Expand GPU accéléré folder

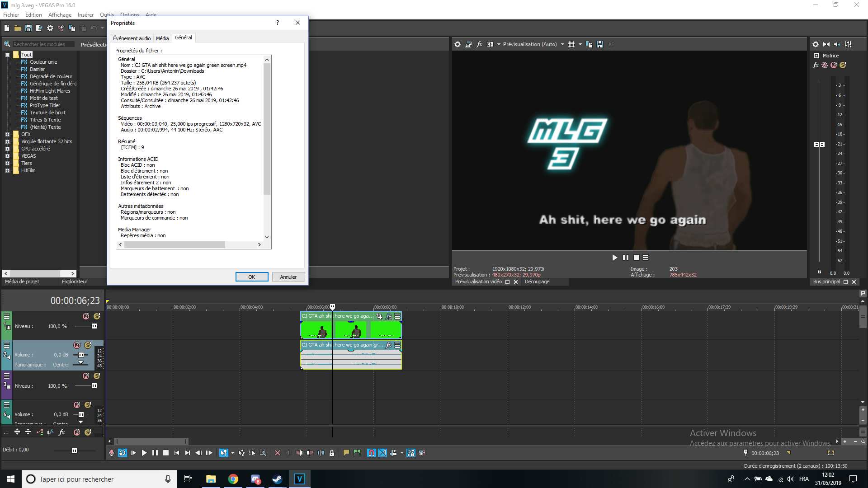pos(7,149)
